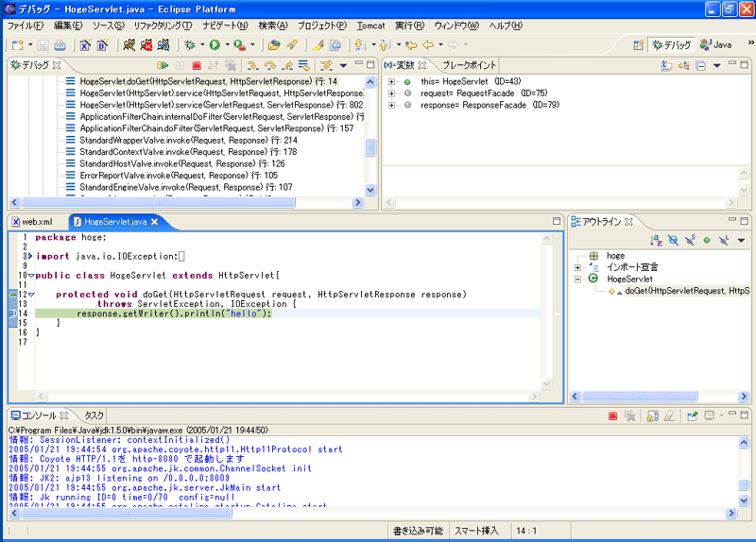Screen dimensions: 756x542
Task: Select doGet method in Outline tree
Action: [688, 291]
